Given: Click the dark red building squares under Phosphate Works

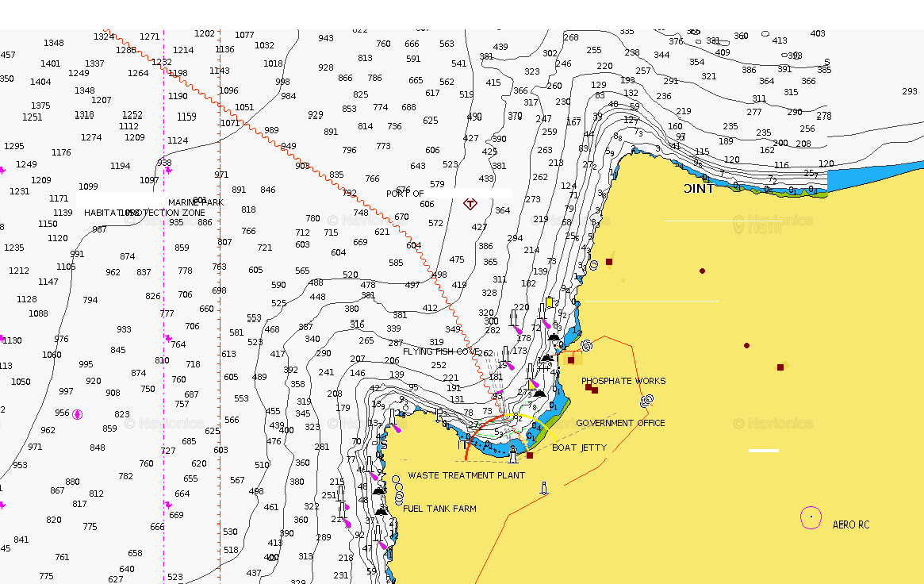Looking at the screenshot, I should tap(591, 388).
